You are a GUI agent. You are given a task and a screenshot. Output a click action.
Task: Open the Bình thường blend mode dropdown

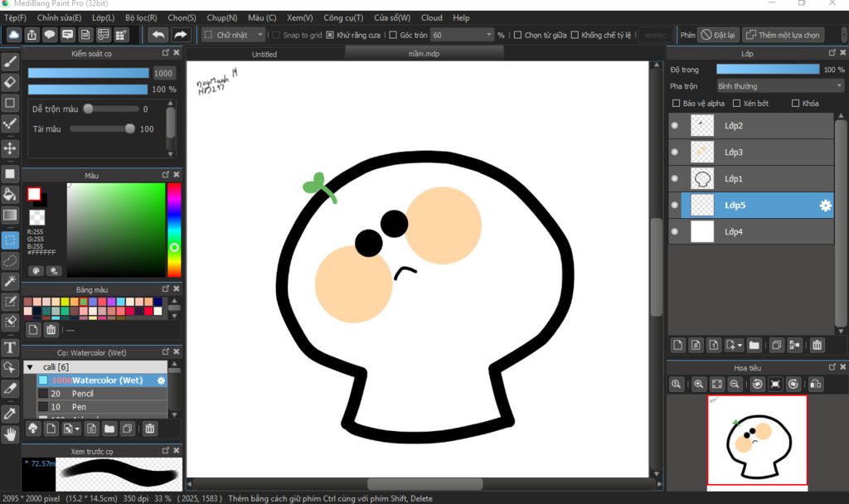[779, 86]
